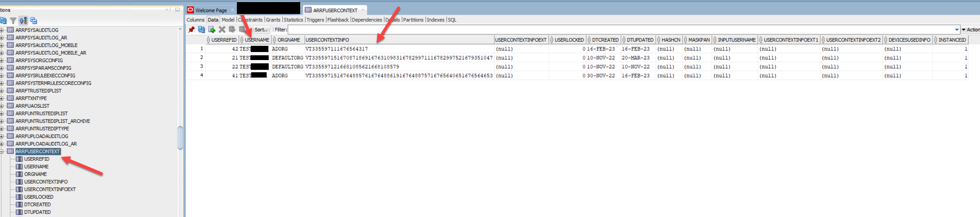The image size is (980, 217).
Task: Click sort arrows on ORGNAME column header
Action: [274, 40]
